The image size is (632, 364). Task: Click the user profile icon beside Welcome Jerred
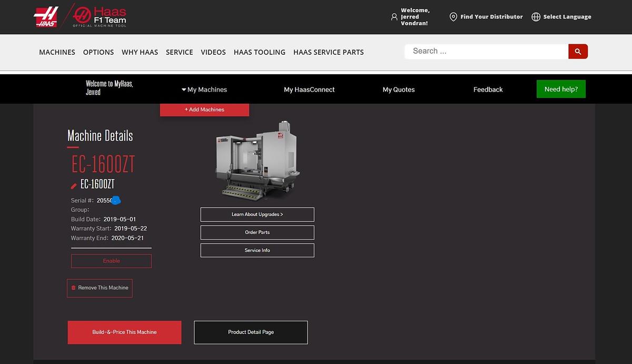click(394, 17)
